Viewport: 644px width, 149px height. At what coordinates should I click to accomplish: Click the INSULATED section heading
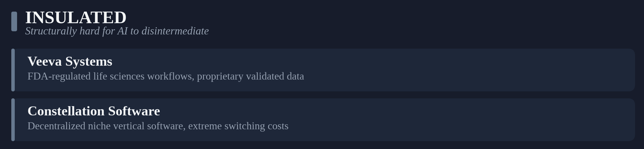click(76, 18)
